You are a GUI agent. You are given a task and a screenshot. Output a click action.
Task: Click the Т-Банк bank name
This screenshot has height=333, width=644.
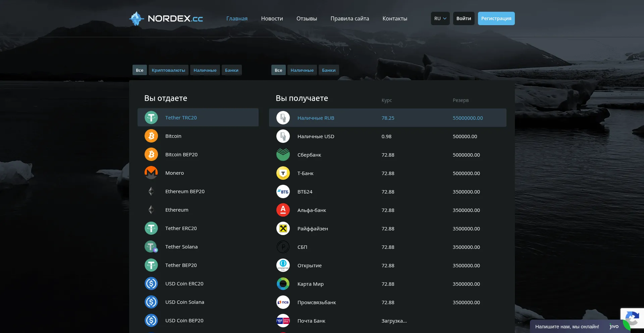(305, 173)
